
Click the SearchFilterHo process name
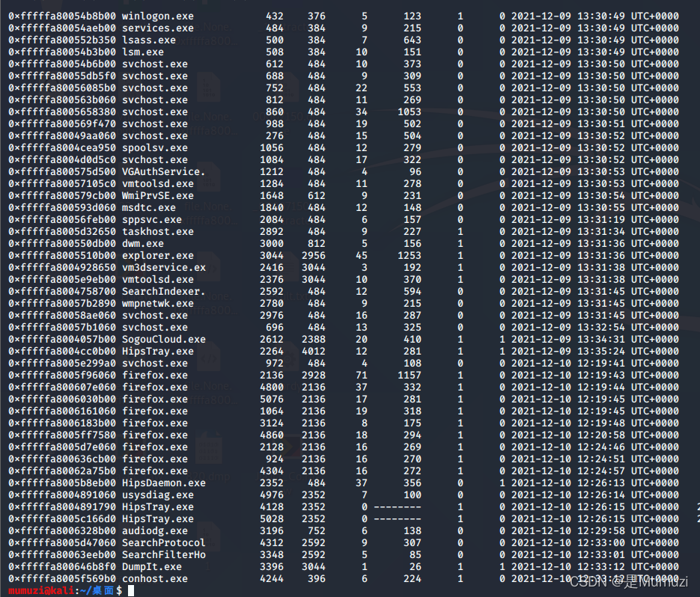pos(164,555)
